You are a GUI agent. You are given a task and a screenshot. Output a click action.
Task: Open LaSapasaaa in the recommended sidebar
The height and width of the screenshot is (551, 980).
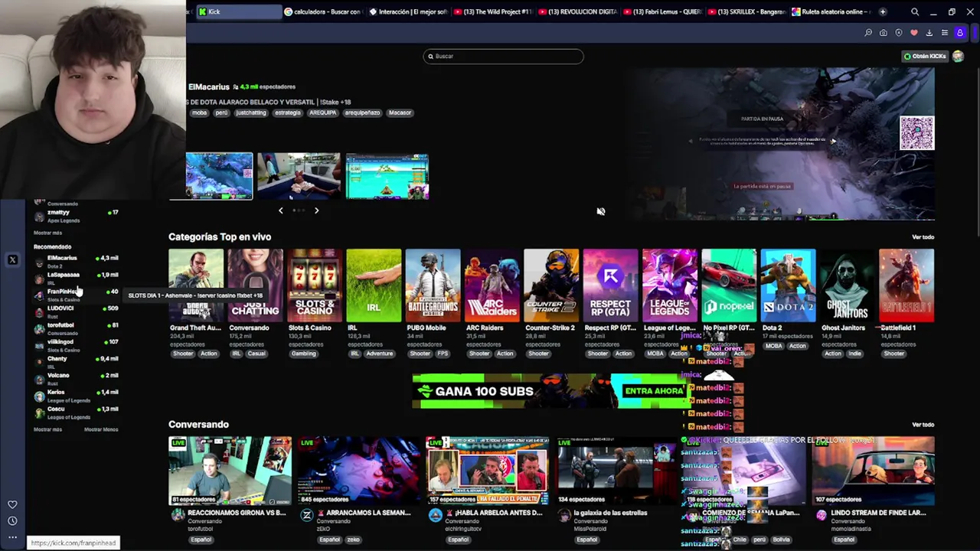(x=76, y=278)
